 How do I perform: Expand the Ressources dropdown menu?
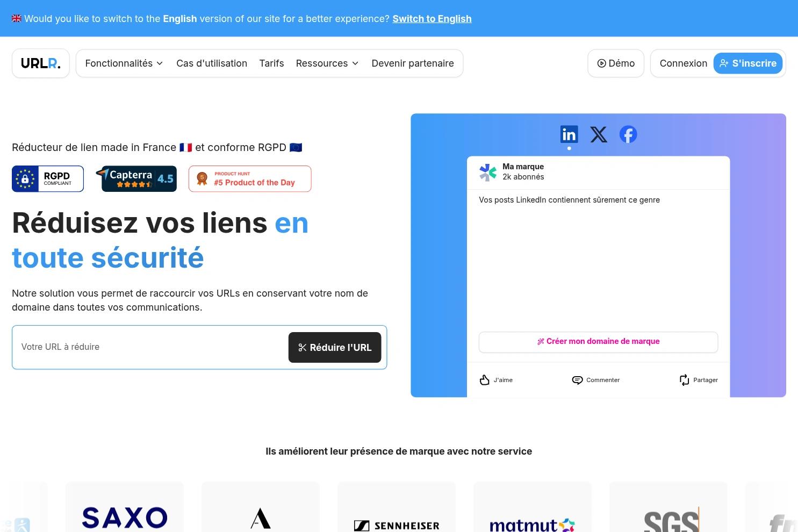coord(327,63)
